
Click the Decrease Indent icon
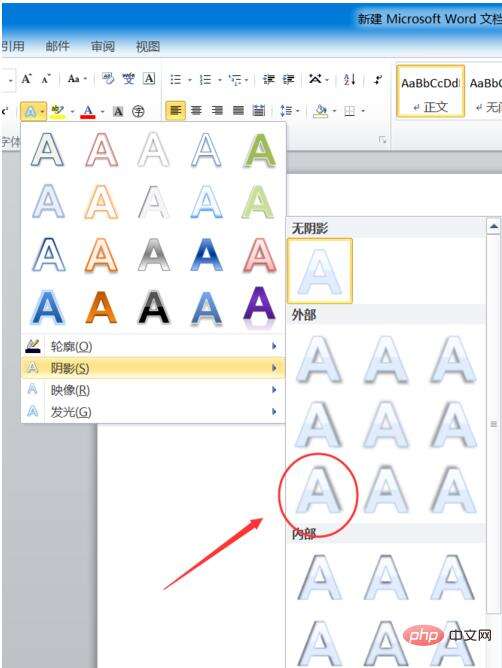tap(268, 79)
